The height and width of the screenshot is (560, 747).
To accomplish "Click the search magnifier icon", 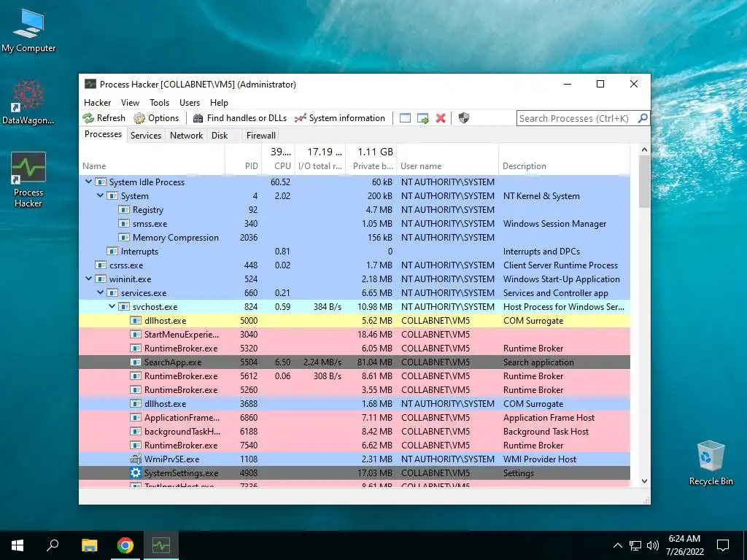I will (x=642, y=118).
